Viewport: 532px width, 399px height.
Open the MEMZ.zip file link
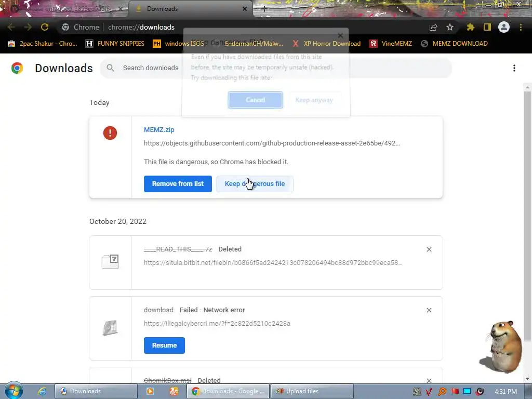point(159,129)
